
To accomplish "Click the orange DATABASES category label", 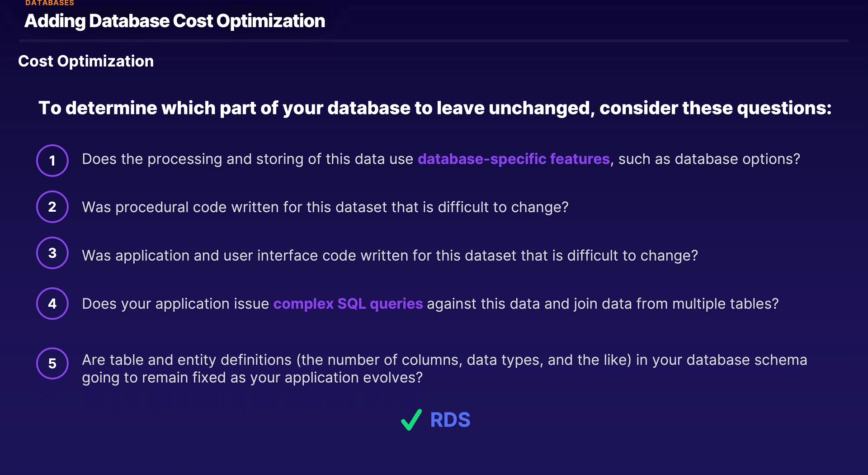I will coord(50,3).
